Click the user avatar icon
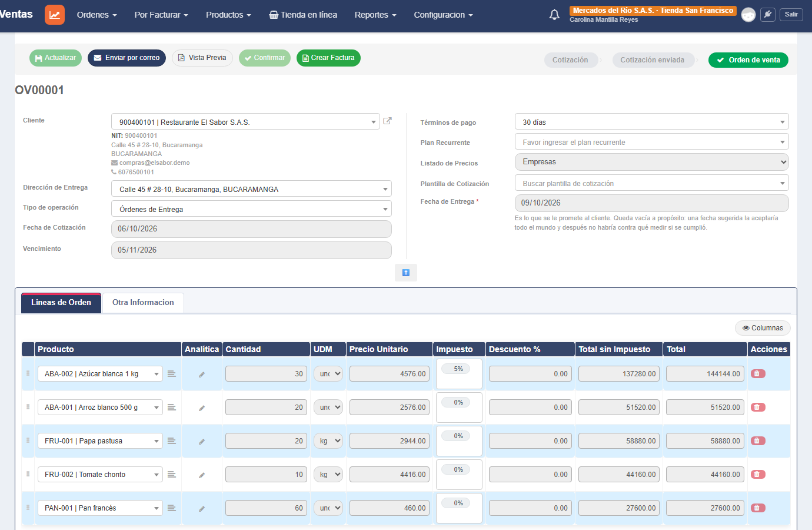Image resolution: width=812 pixels, height=530 pixels. (748, 15)
